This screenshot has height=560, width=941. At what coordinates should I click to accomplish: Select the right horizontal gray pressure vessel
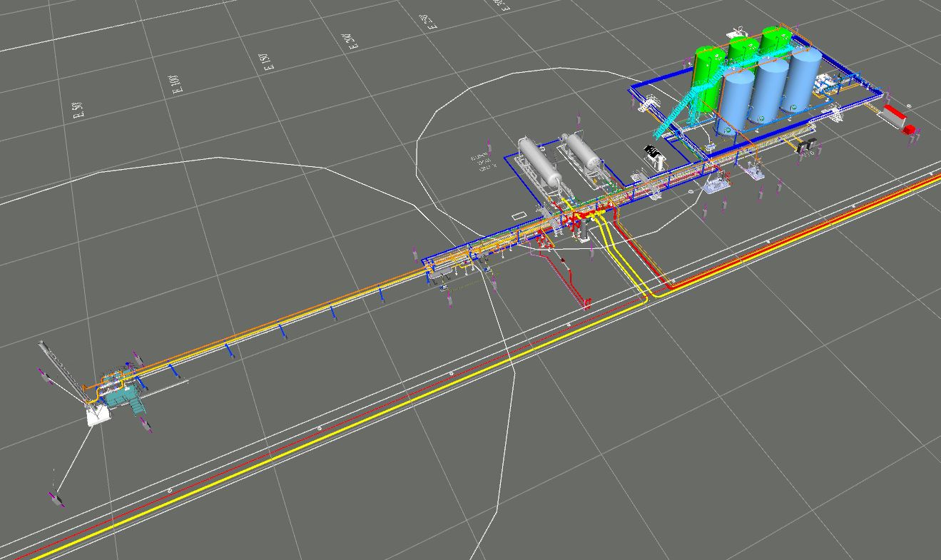tap(583, 151)
